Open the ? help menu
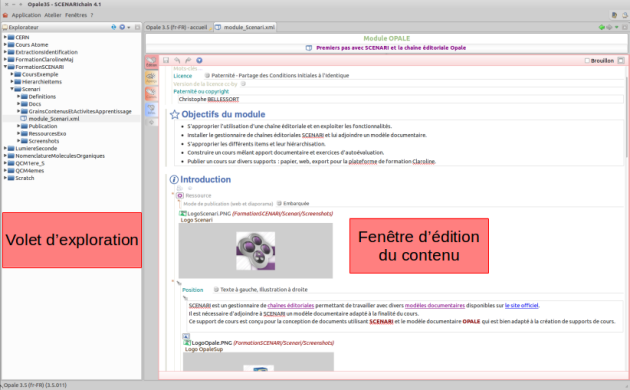630x390 pixels. (92, 15)
